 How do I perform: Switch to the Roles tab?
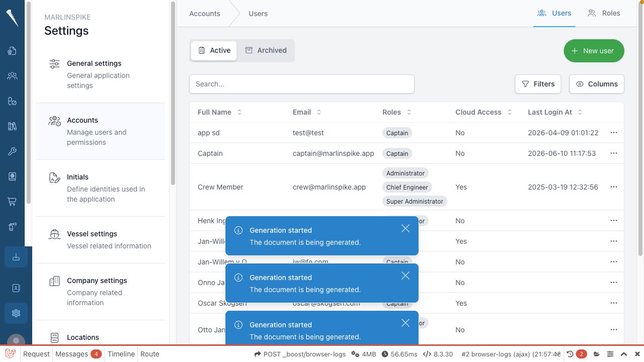604,13
